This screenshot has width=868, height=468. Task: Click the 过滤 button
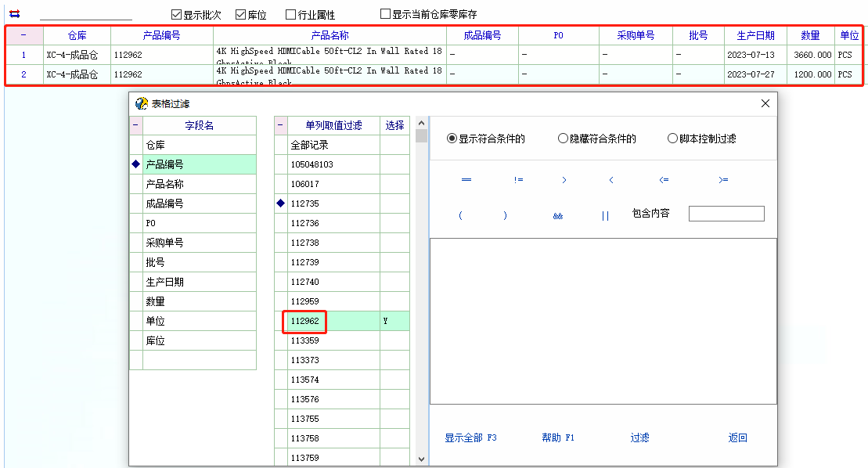point(639,437)
